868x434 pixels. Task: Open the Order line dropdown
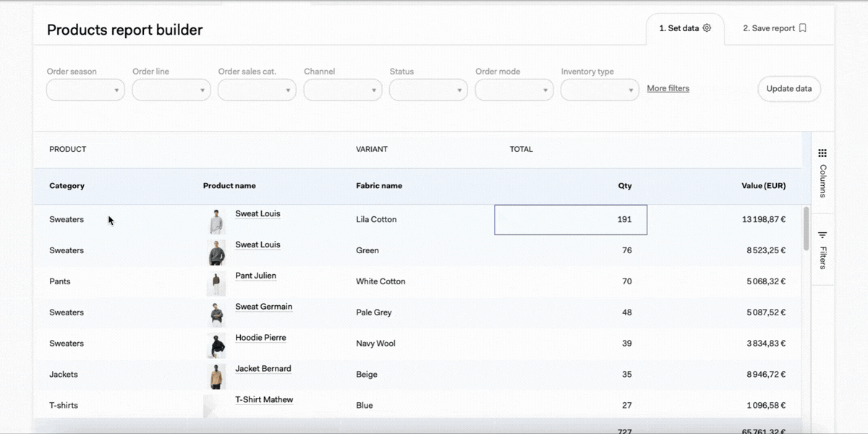click(171, 90)
